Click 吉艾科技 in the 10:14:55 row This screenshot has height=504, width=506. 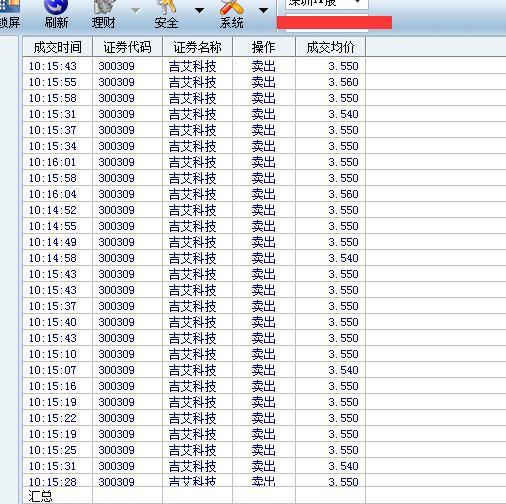pyautogui.click(x=192, y=226)
